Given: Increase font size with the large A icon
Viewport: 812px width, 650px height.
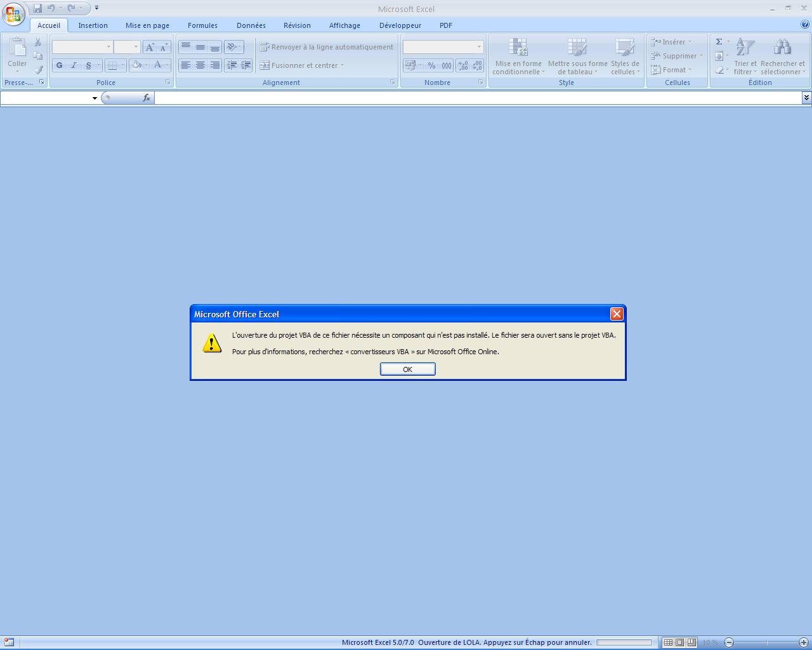Looking at the screenshot, I should click(x=150, y=47).
